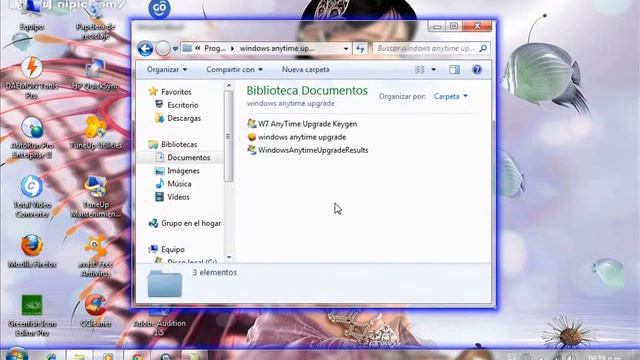Open the Papelera de reciclaje desktop icon
Screen dimensions: 640x360
[x=95, y=20]
